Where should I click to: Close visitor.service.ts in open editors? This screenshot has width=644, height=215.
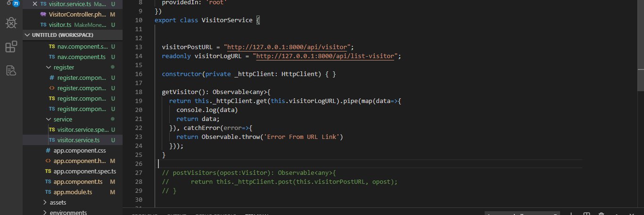pos(34,4)
